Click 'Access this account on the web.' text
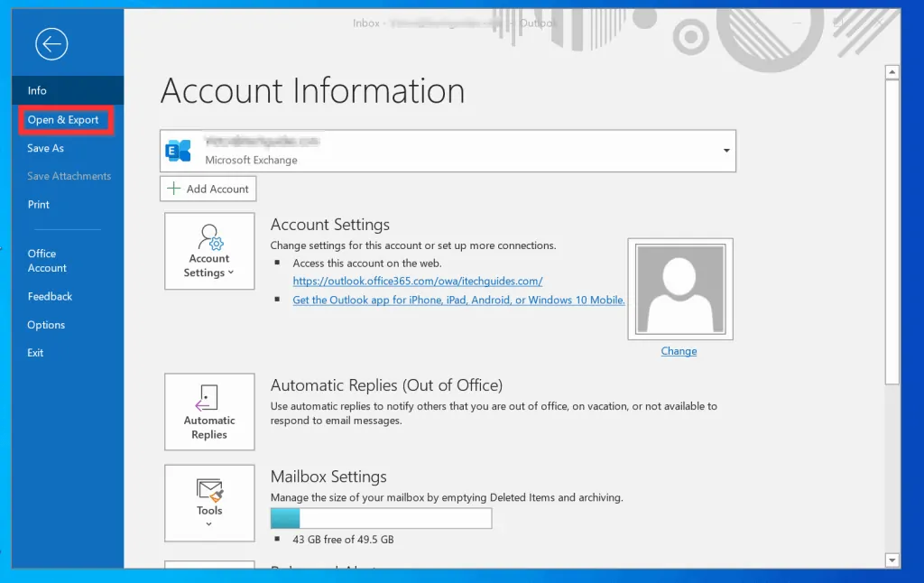This screenshot has height=583, width=924. point(367,263)
